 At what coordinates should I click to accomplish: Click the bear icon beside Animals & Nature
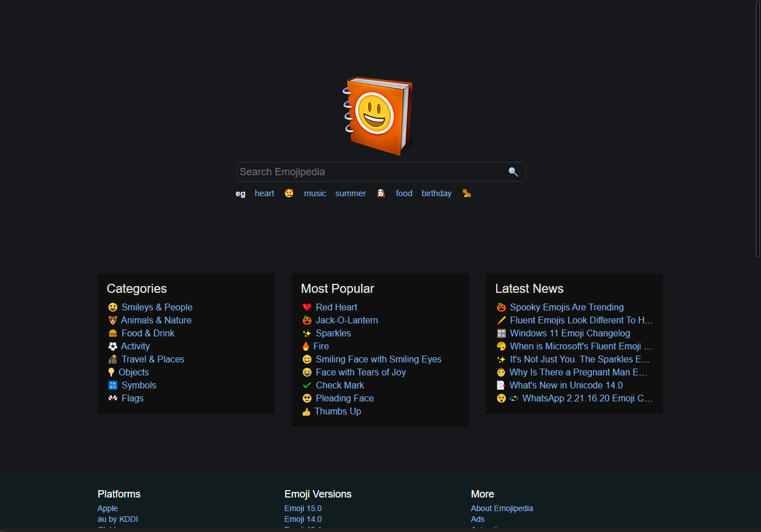click(113, 321)
